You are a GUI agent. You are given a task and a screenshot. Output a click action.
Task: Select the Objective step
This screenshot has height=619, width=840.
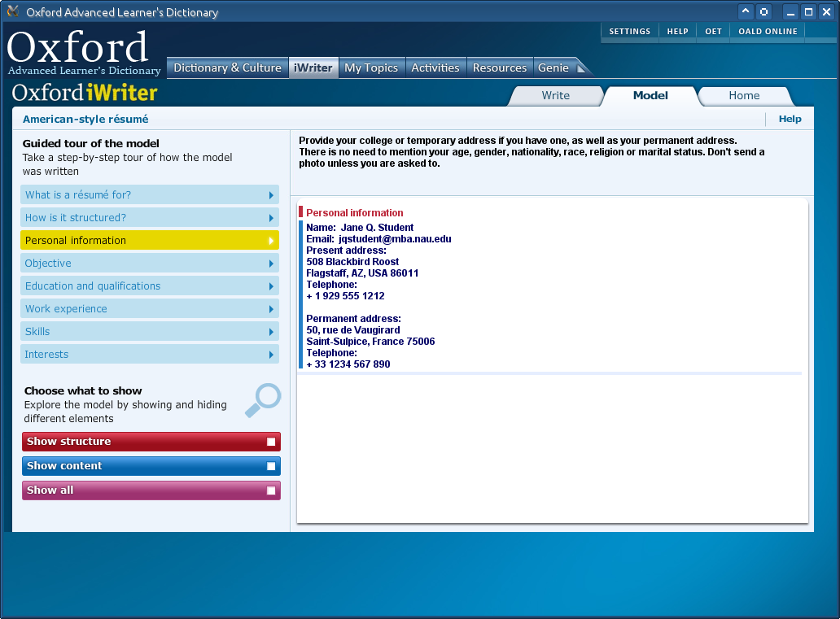pyautogui.click(x=150, y=264)
